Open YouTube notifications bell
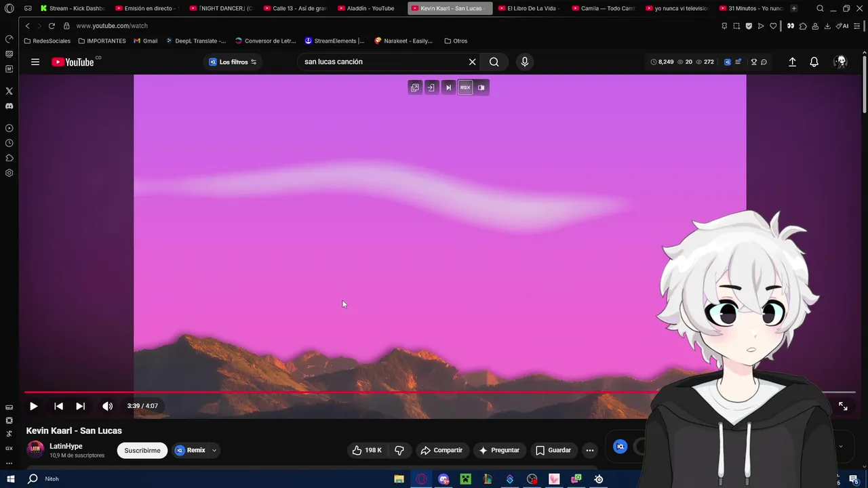This screenshot has height=488, width=868. (x=814, y=62)
